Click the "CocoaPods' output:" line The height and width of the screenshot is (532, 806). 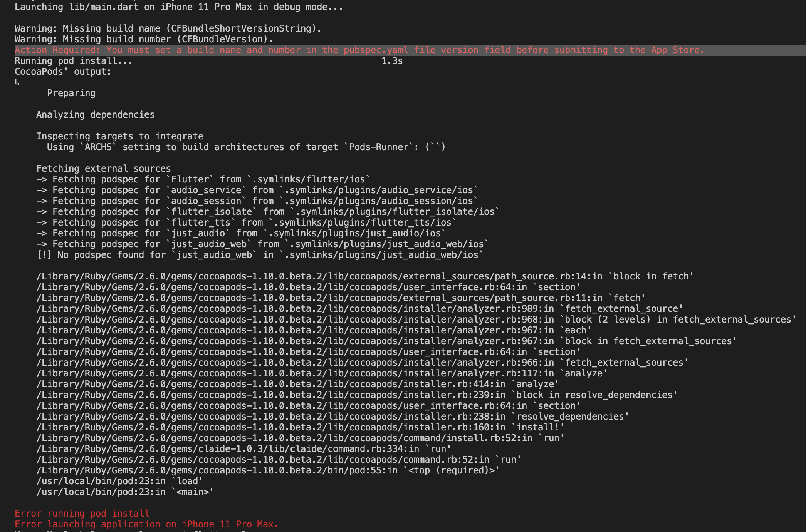click(x=63, y=72)
